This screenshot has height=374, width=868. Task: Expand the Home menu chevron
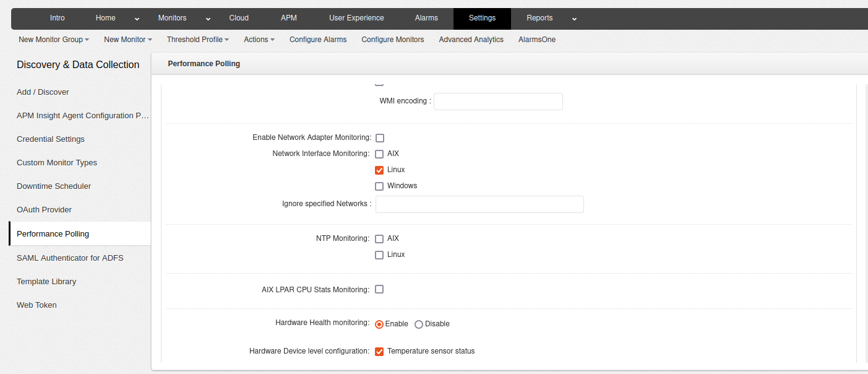[137, 19]
